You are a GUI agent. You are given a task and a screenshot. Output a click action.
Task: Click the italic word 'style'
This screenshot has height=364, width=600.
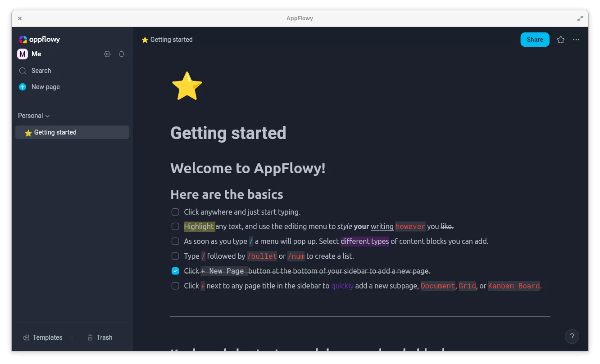click(x=345, y=226)
